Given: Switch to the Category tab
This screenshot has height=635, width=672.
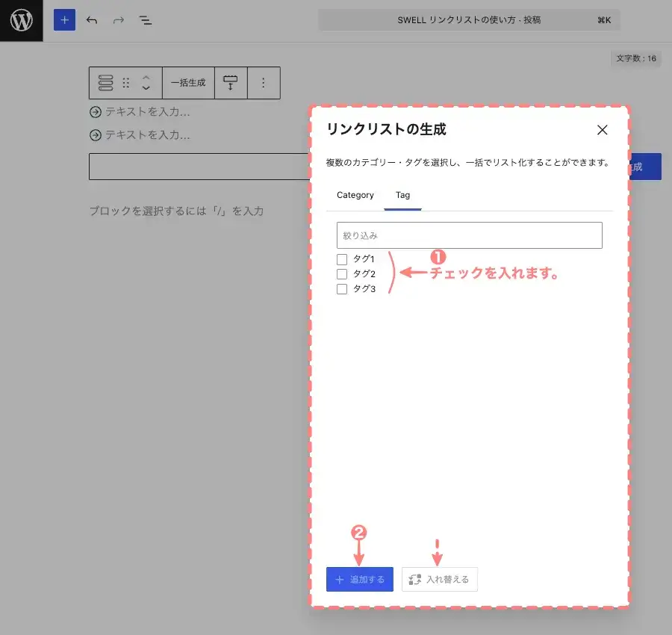Looking at the screenshot, I should (355, 195).
